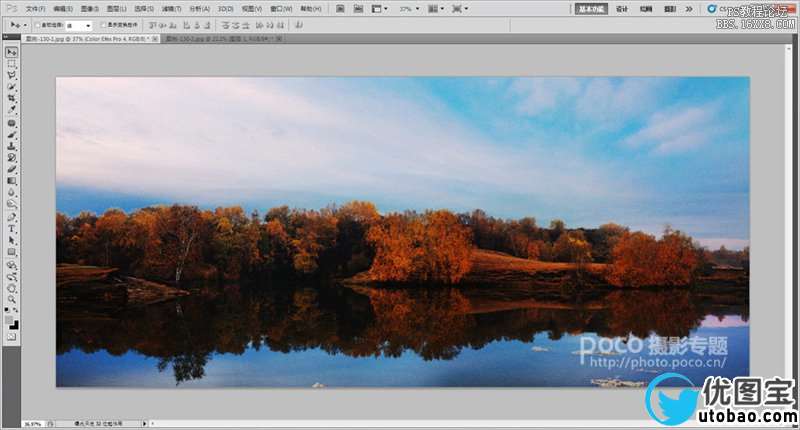The image size is (800, 430).
Task: Select the Move tool in toolbox
Action: point(11,52)
